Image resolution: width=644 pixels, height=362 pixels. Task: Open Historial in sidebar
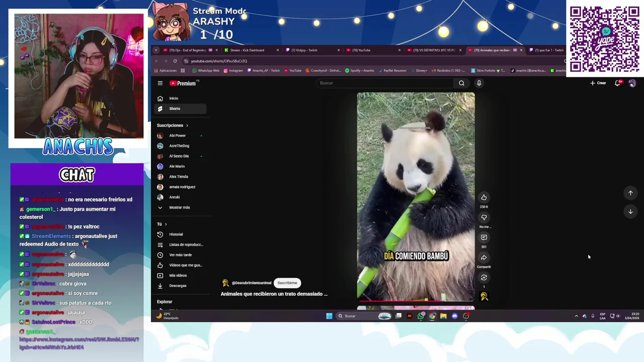(180, 234)
